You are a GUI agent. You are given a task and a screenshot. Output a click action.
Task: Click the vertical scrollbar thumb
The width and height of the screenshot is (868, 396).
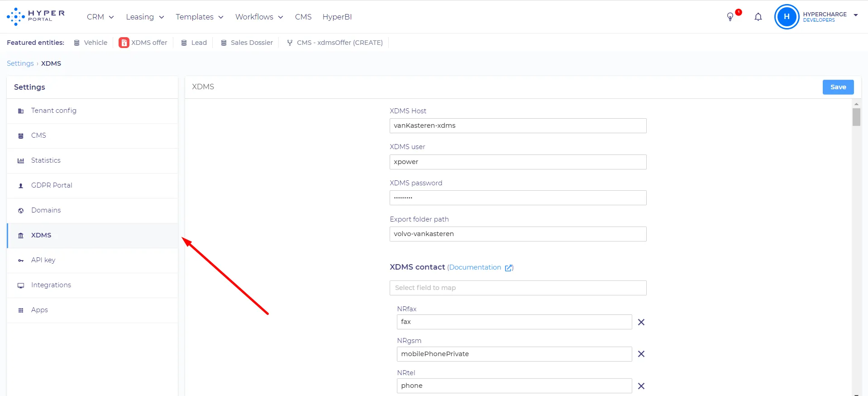click(x=856, y=117)
